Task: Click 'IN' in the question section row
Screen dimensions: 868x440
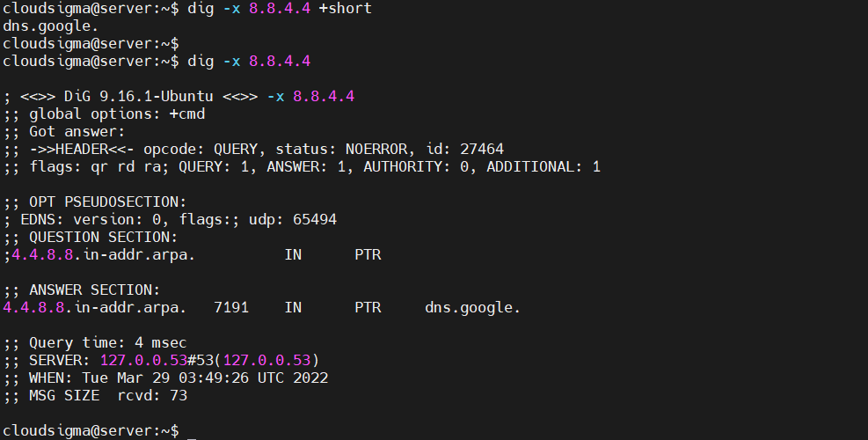Action: point(293,255)
